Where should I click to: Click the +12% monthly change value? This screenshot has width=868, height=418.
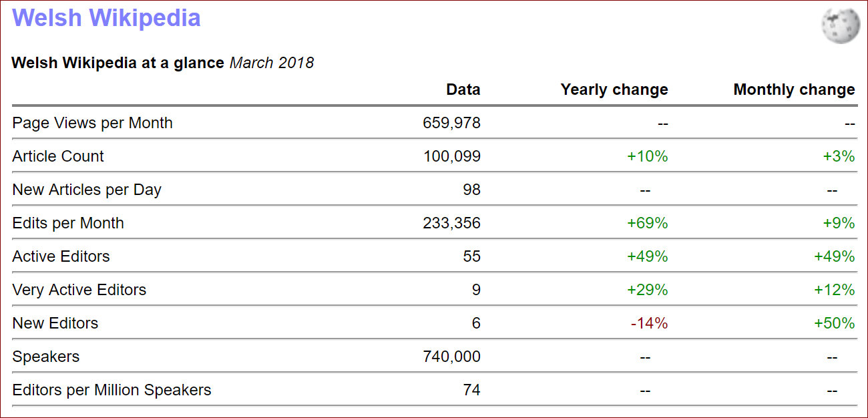835,290
